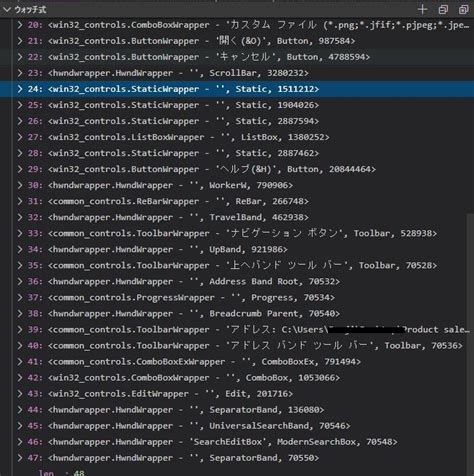474x476 pixels.
Task: Add a new watch expression with plus icon
Action: 422,9
